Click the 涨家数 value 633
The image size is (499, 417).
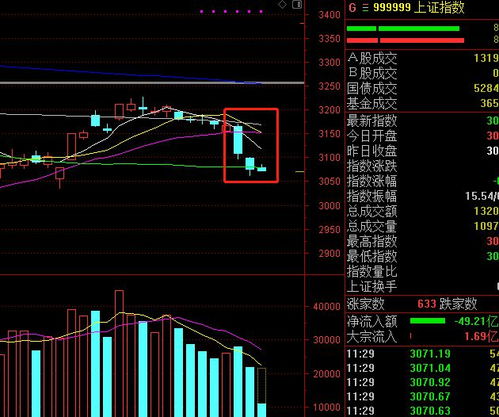427,304
